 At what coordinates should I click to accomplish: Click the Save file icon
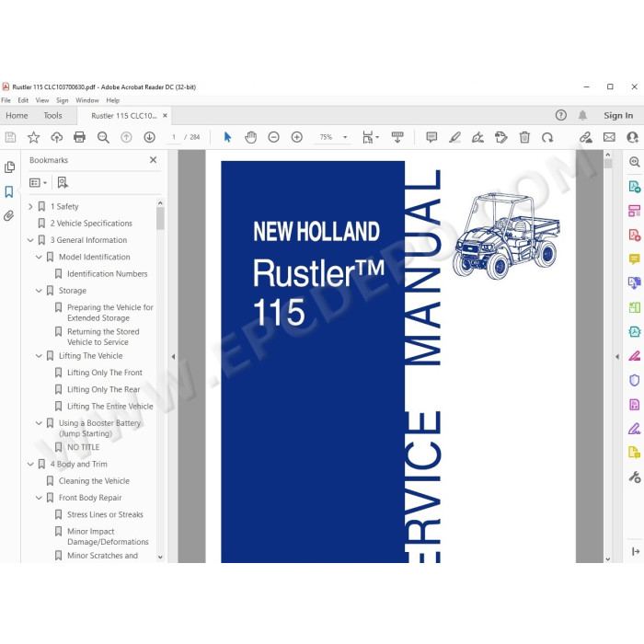(10, 137)
